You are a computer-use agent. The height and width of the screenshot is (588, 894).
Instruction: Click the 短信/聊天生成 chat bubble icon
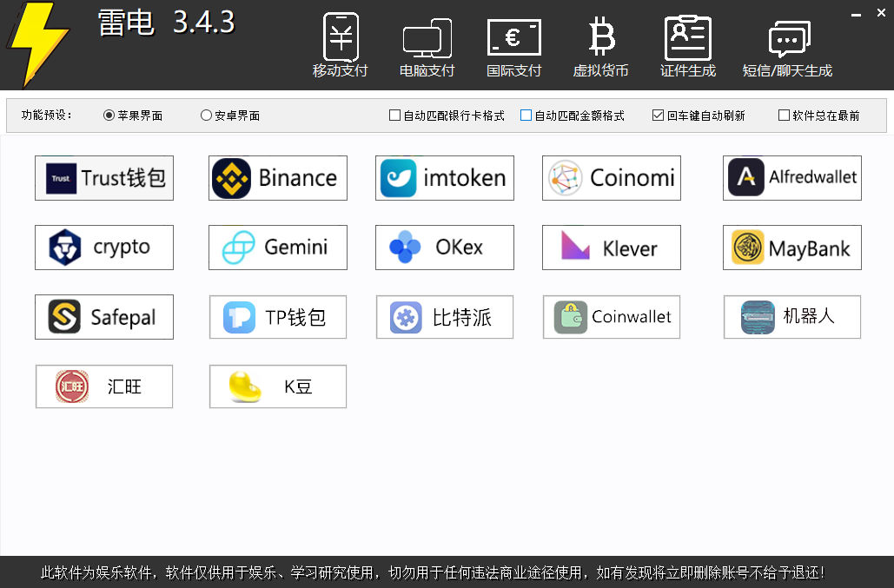788,47
